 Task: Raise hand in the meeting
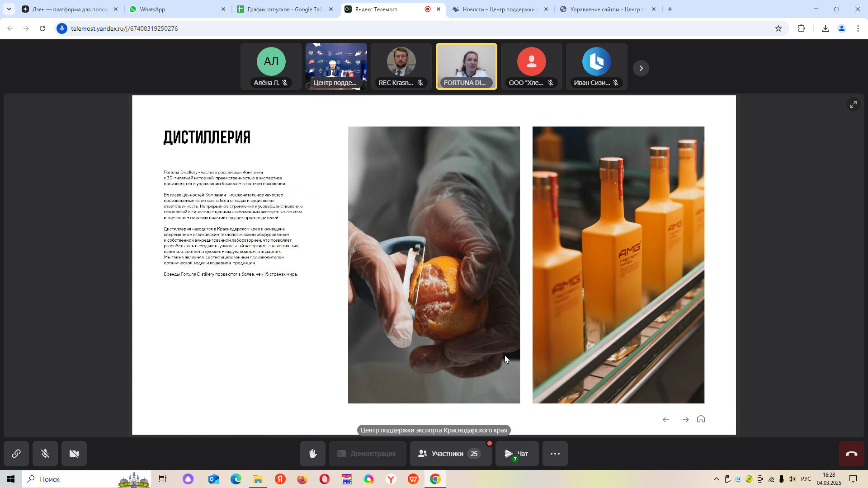313,454
